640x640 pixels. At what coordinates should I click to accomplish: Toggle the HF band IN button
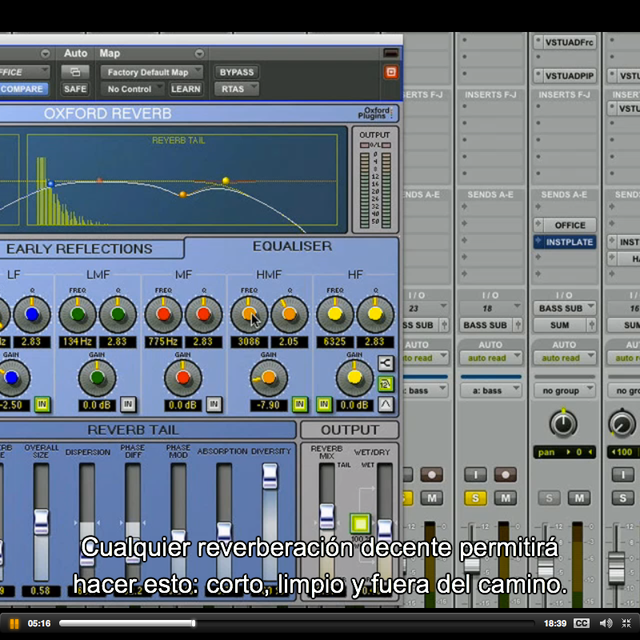324,404
